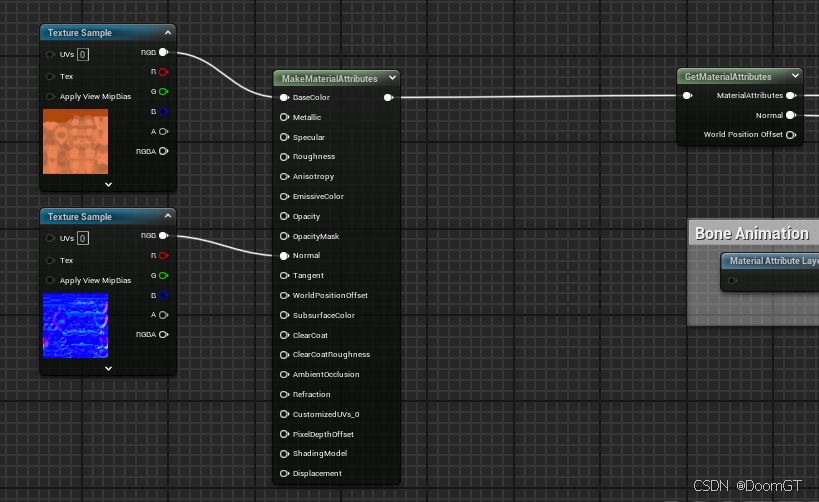Click PixelDepthOffset input pin on MakeMaterialAttributes
Screen dimensions: 819x502
point(284,434)
